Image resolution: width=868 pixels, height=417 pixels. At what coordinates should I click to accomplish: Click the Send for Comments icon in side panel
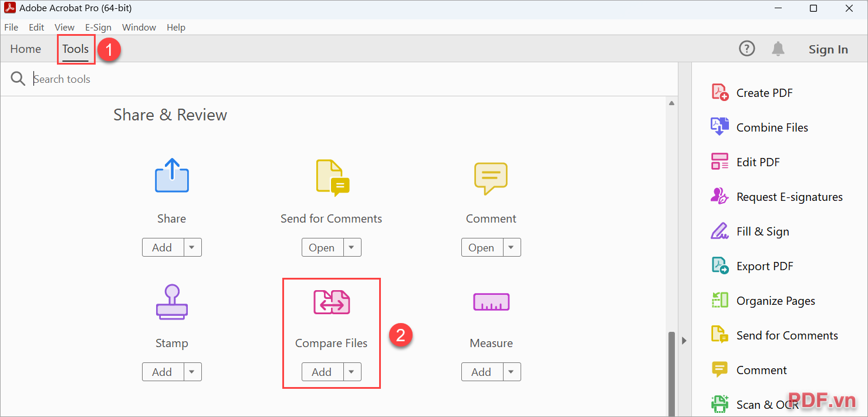click(x=720, y=335)
